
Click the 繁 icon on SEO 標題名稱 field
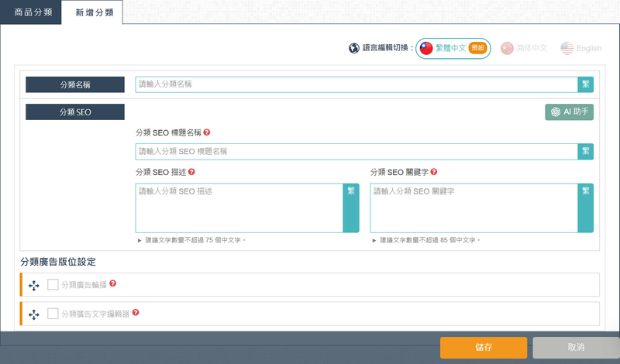click(x=585, y=151)
